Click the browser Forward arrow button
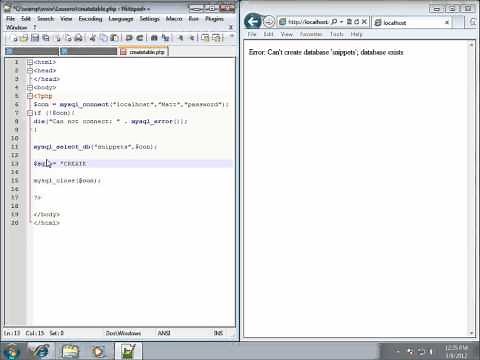The height and width of the screenshot is (360, 480). point(268,22)
